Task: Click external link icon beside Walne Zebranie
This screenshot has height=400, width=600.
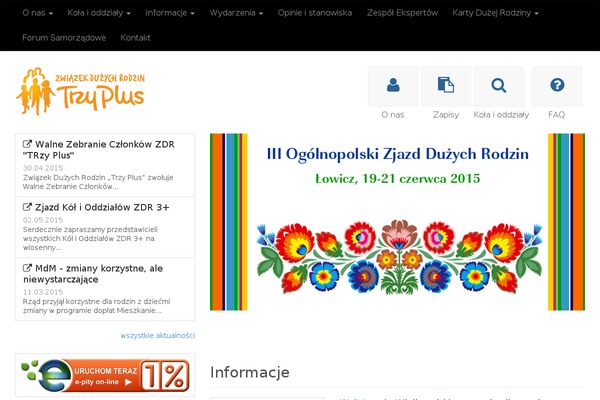Action: (27, 144)
